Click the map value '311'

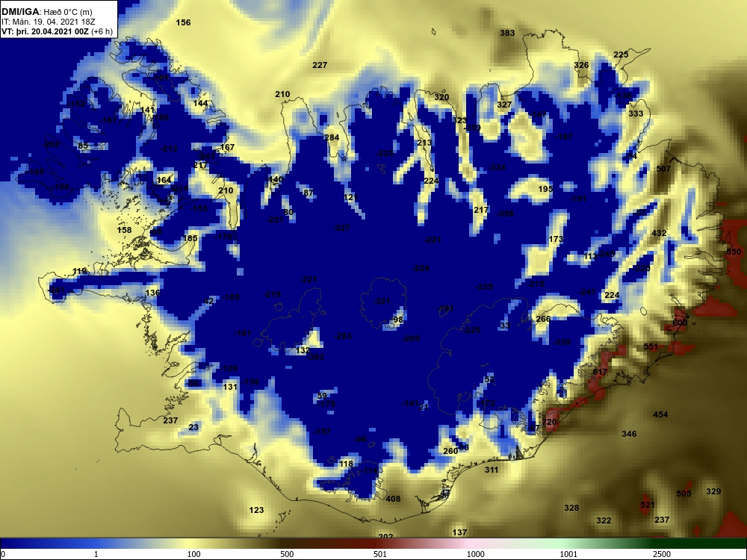click(x=492, y=470)
